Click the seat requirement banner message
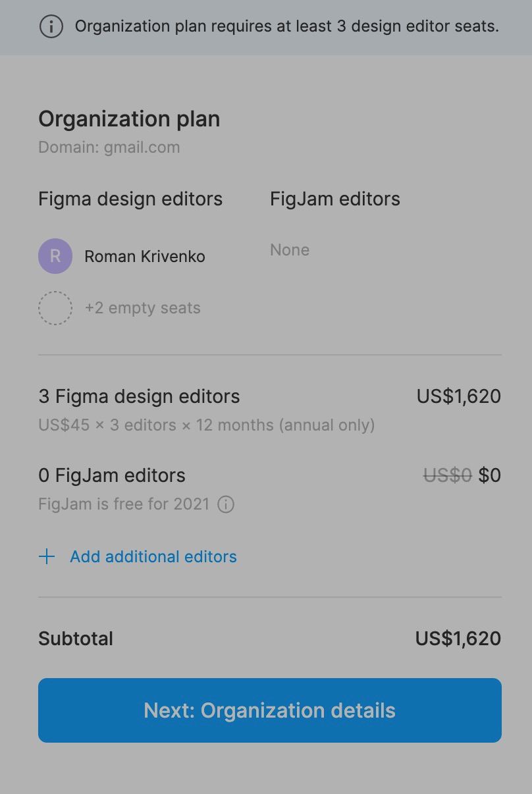The height and width of the screenshot is (794, 532). click(x=287, y=26)
